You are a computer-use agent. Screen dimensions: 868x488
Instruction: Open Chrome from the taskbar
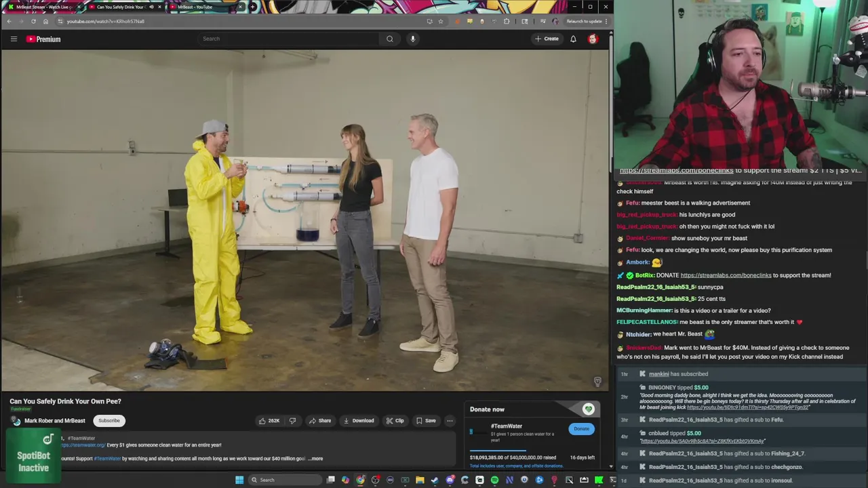pos(360,480)
